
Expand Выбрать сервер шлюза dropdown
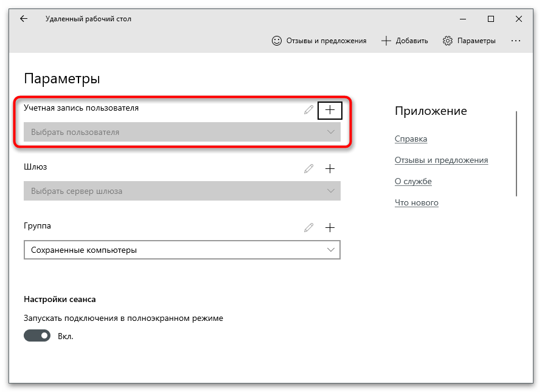click(182, 191)
